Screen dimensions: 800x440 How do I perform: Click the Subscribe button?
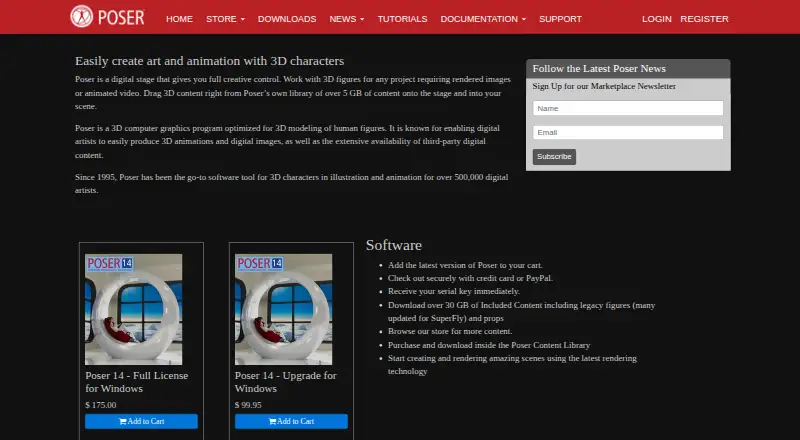point(554,157)
